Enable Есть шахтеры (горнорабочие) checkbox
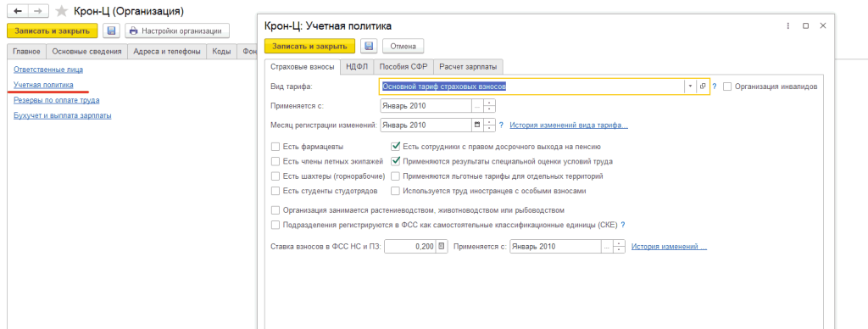 click(x=275, y=176)
